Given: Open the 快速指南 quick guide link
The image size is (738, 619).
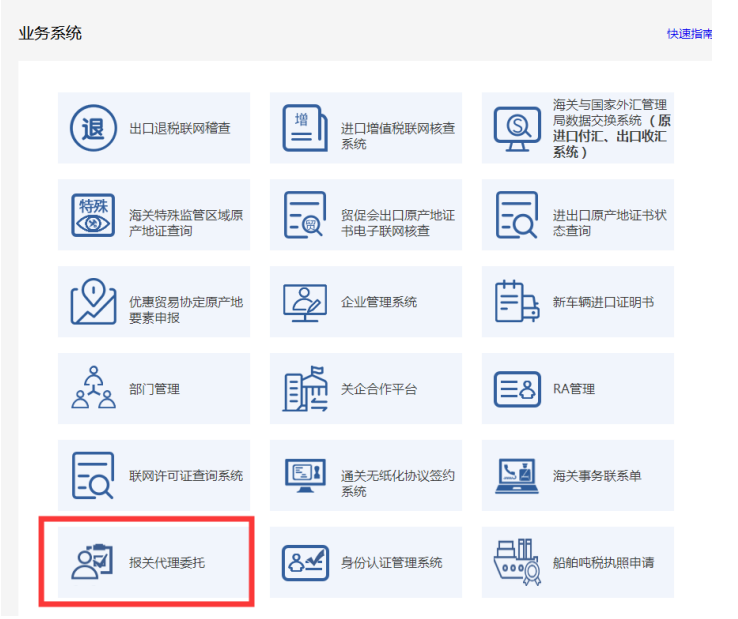Looking at the screenshot, I should click(x=689, y=33).
